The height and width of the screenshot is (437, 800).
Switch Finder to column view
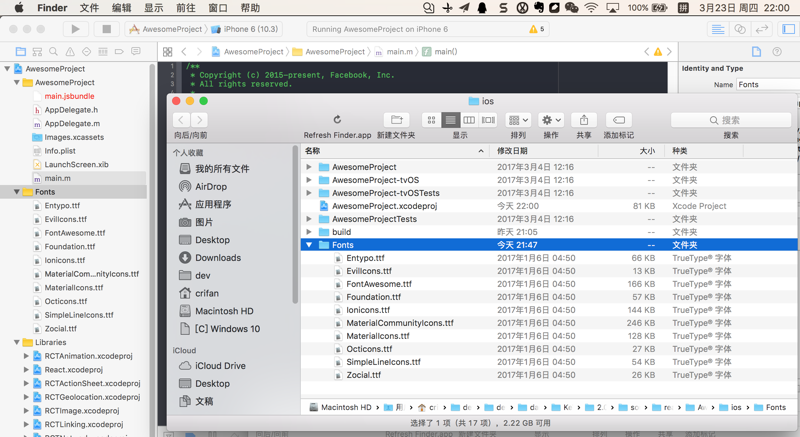469,120
